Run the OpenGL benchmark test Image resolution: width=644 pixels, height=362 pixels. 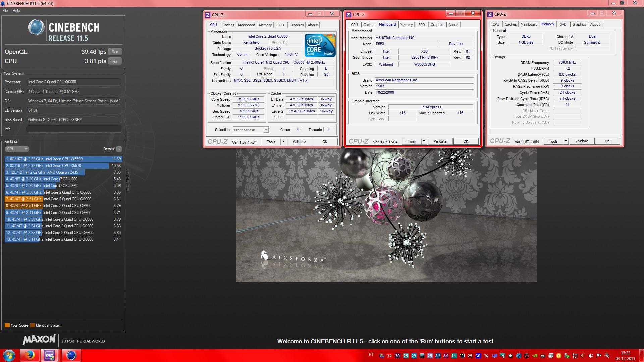coord(115,52)
